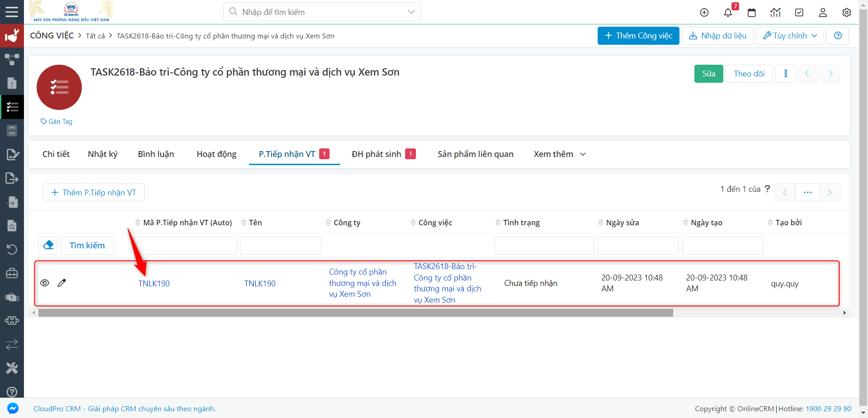Viewport: 868px width, 418px height.
Task: Open the three-dot more actions menu
Action: point(786,74)
